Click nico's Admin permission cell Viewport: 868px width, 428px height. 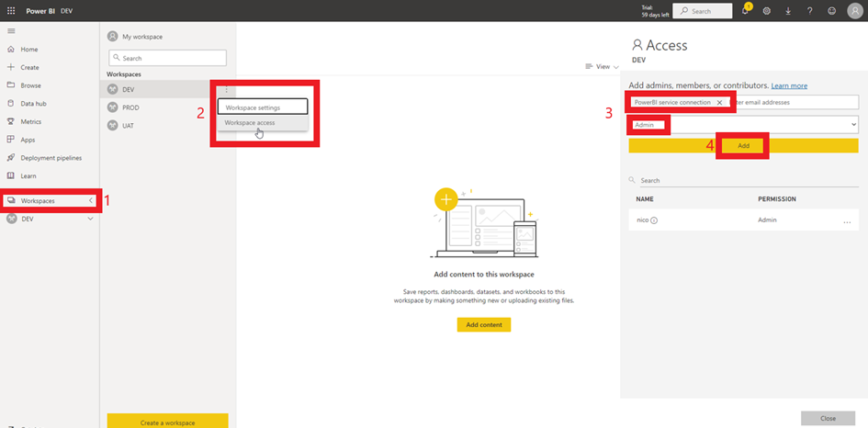pos(767,220)
